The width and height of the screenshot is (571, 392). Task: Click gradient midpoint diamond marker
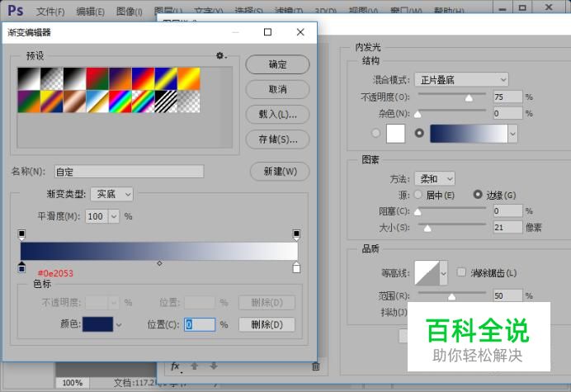click(x=159, y=263)
